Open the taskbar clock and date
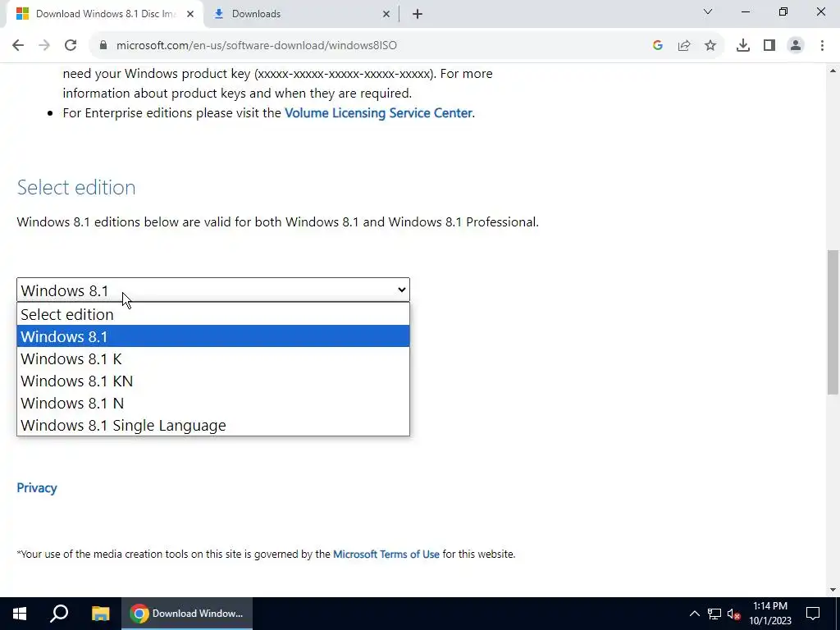The height and width of the screenshot is (630, 840). point(769,614)
